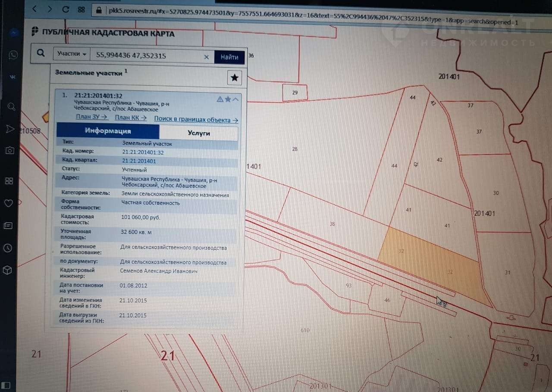Collapse the parcel result with chevron

click(x=235, y=100)
